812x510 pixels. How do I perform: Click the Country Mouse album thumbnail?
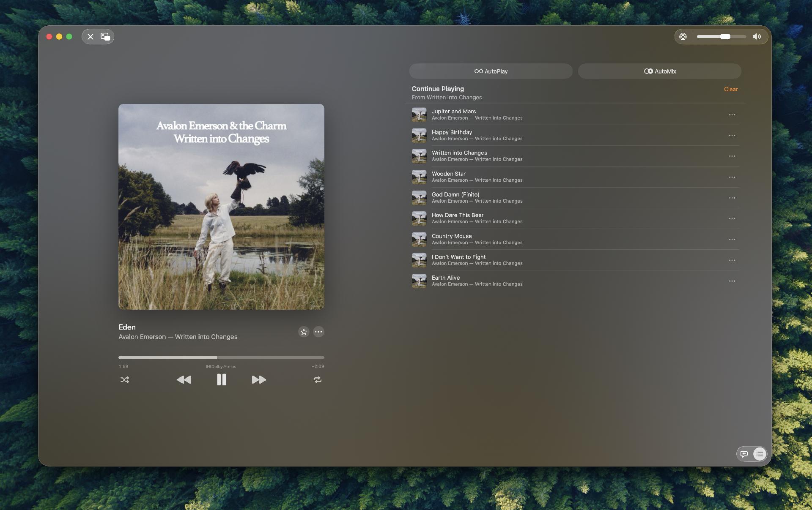pyautogui.click(x=419, y=239)
